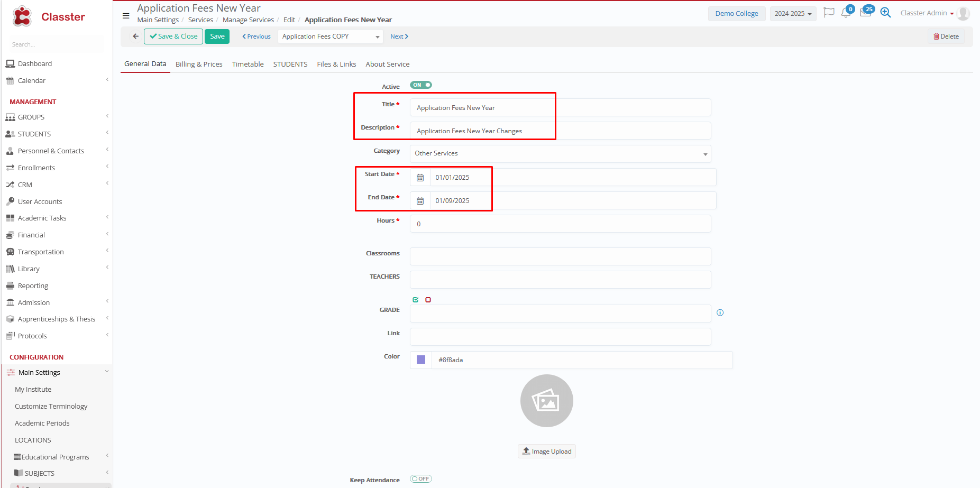Open Start Date calendar picker icon
980x488 pixels.
click(x=420, y=178)
